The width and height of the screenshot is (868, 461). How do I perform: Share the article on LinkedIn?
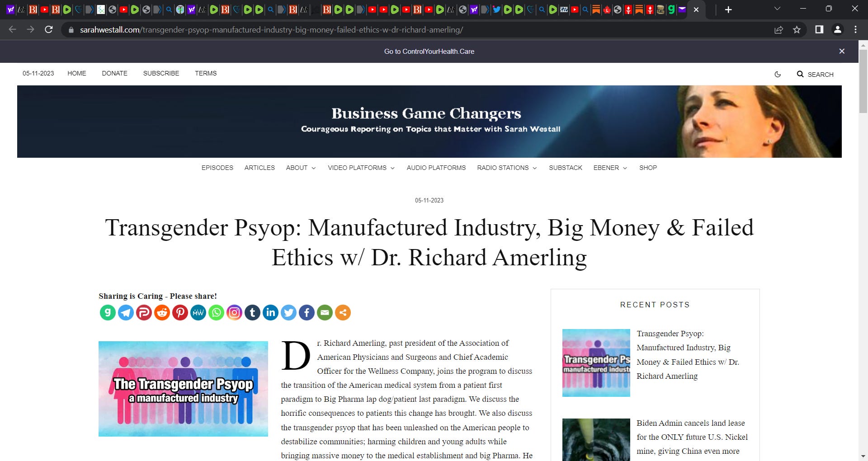(x=270, y=312)
